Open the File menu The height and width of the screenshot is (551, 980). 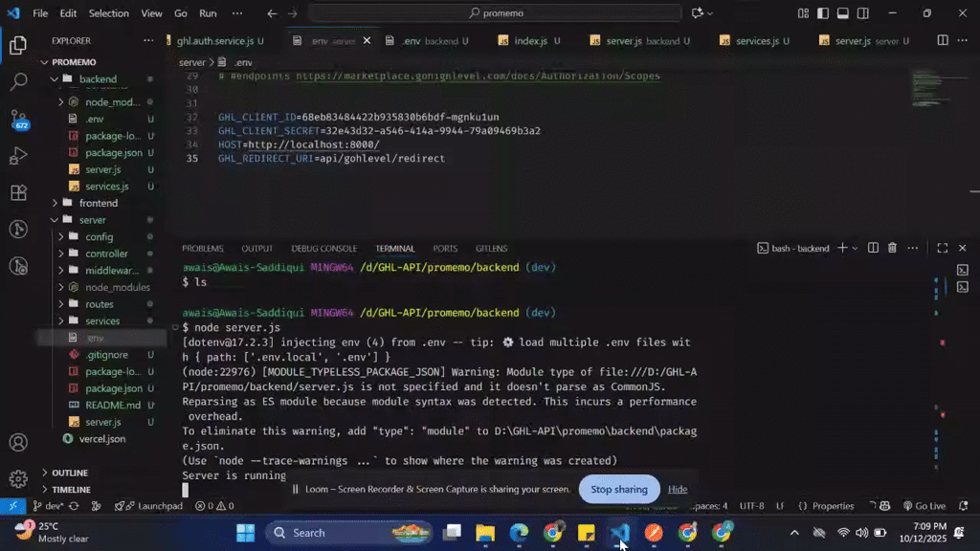40,13
